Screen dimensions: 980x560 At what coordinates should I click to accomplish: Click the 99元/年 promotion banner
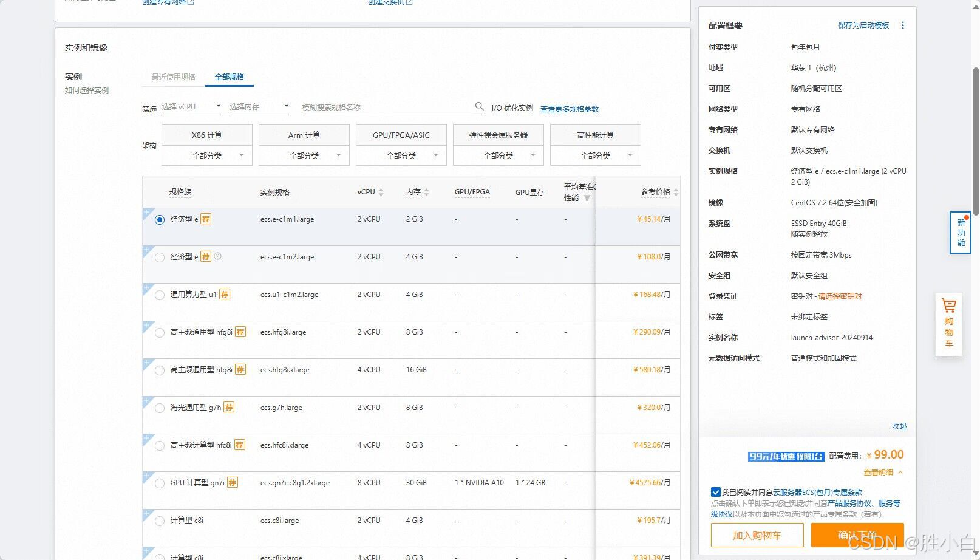pos(786,456)
